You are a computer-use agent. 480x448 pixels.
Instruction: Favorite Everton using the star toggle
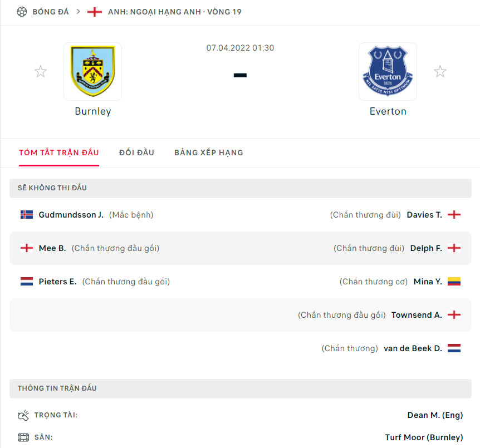tap(440, 71)
